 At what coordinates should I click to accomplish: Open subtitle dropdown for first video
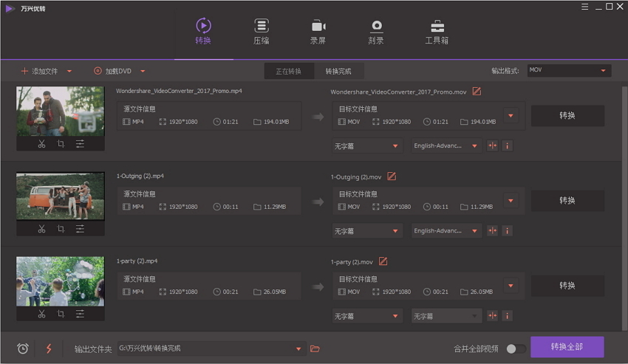point(366,146)
